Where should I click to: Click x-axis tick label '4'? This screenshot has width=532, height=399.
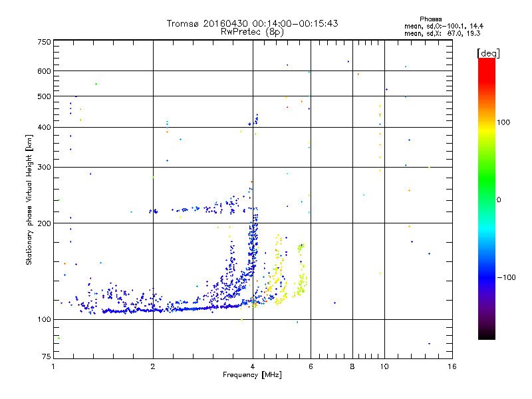(x=253, y=366)
